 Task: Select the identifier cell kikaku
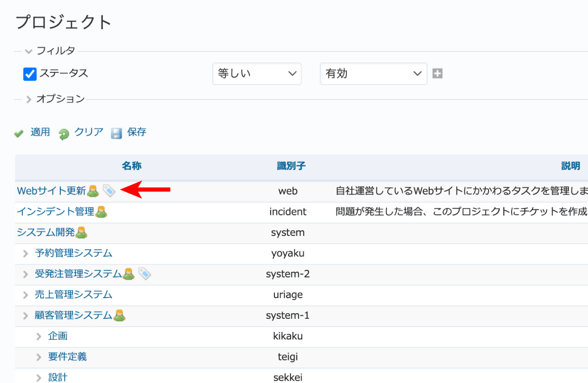(288, 335)
